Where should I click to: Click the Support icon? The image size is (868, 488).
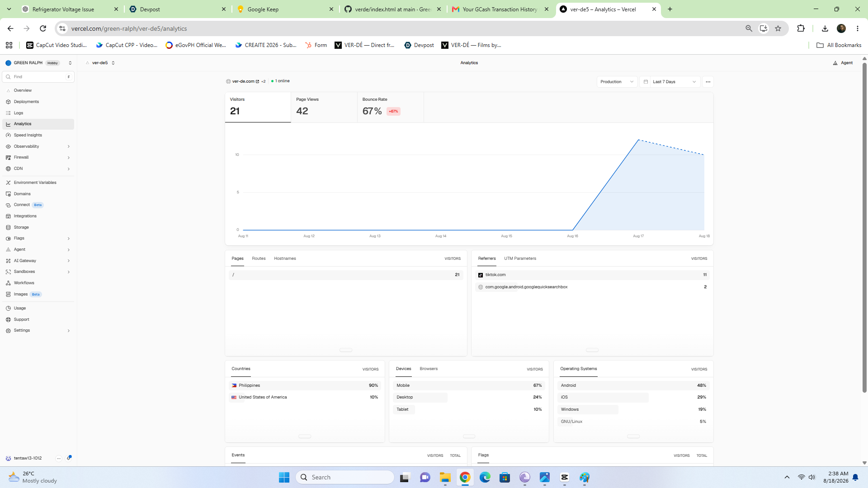pyautogui.click(x=8, y=319)
